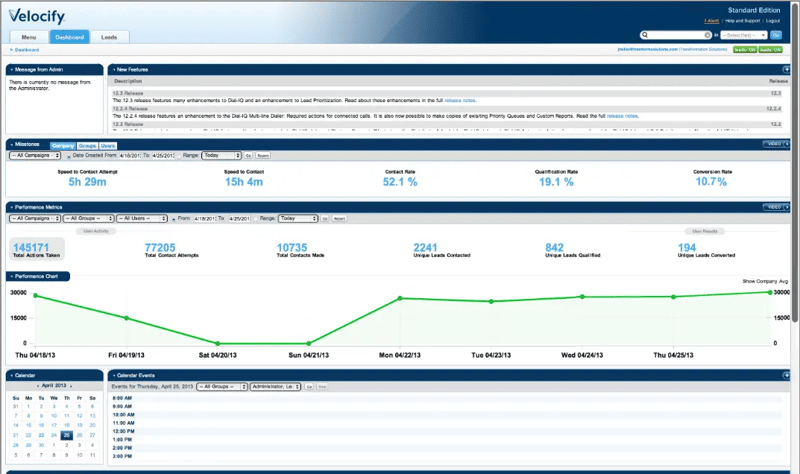Switch to Groups tab in Milestones

click(x=87, y=145)
